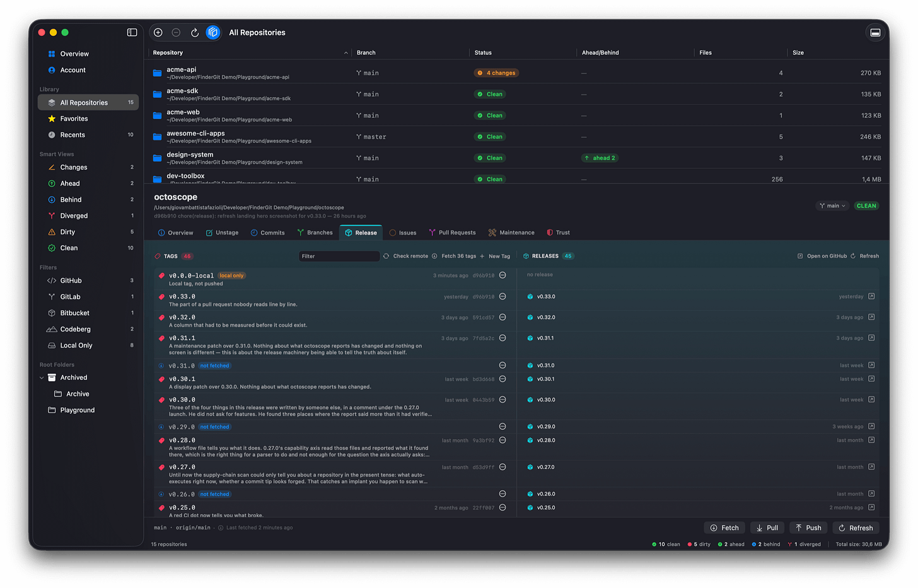Click New Tag button
The height and width of the screenshot is (588, 918).
[495, 257]
